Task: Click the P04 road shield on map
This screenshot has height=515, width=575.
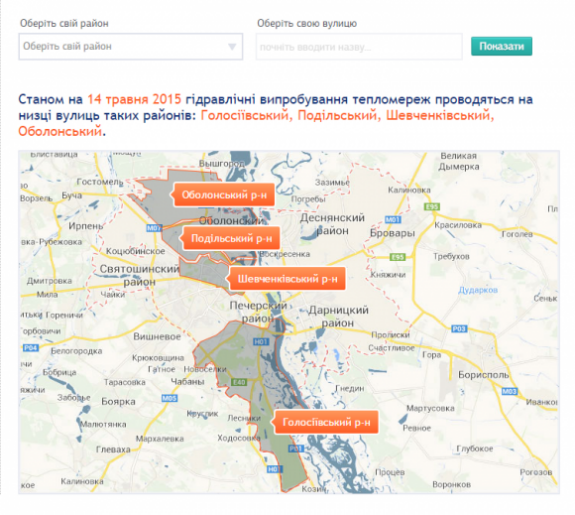Action: 31,347
